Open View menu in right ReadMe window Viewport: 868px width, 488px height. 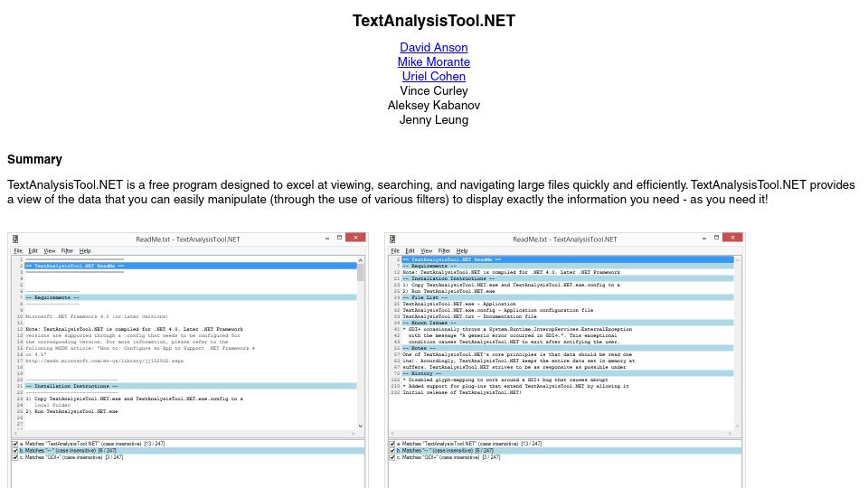[x=426, y=251]
